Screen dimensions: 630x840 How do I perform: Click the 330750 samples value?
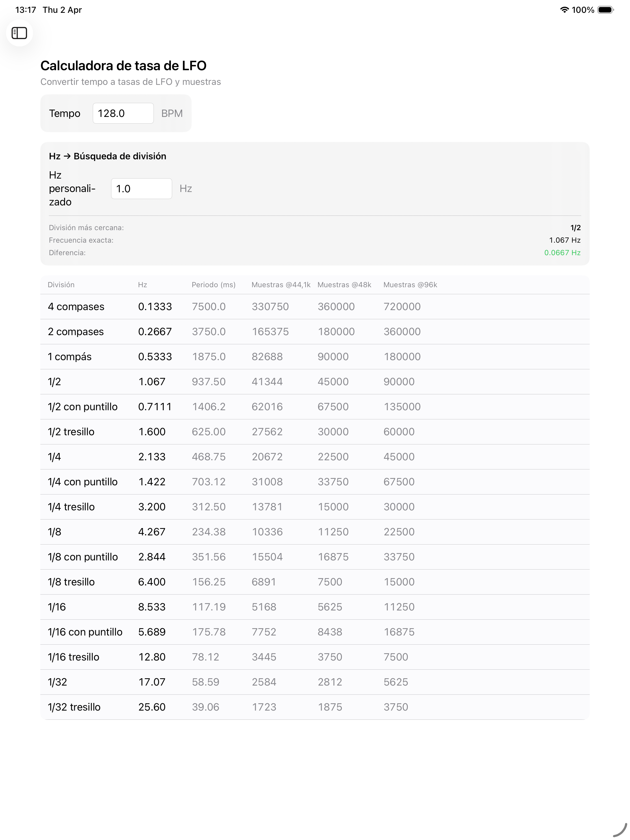click(x=270, y=306)
